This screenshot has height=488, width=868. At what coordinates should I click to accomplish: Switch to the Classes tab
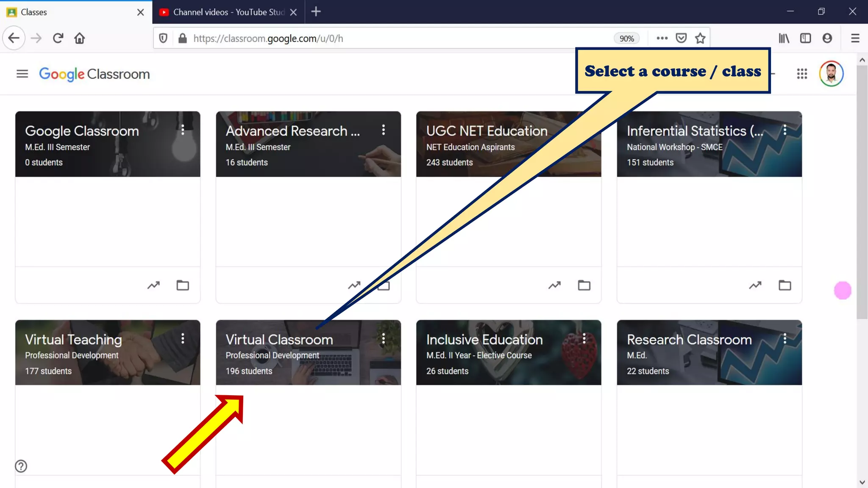tap(76, 12)
